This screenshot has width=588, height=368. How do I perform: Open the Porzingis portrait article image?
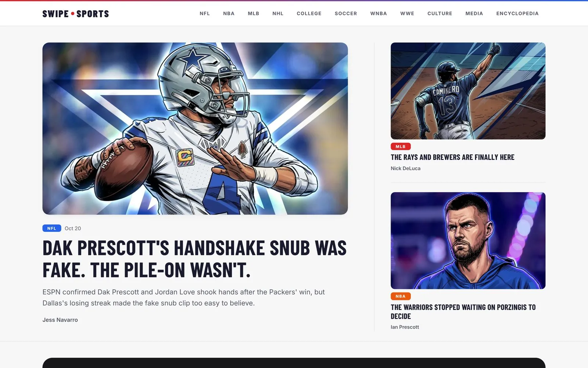(x=468, y=241)
